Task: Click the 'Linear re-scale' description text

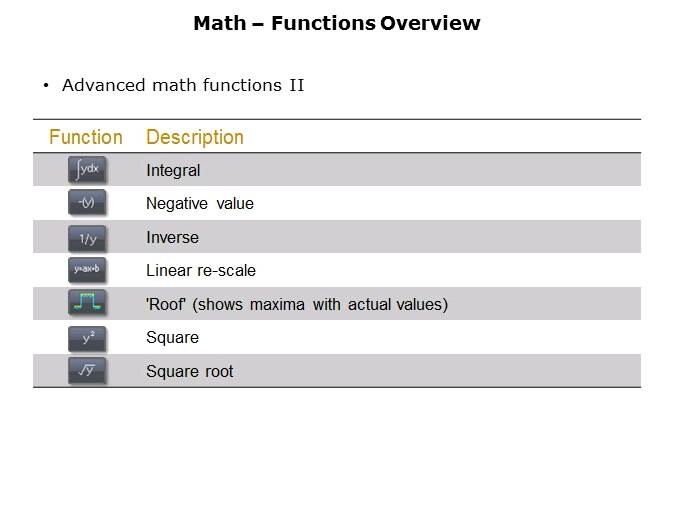Action: (201, 271)
